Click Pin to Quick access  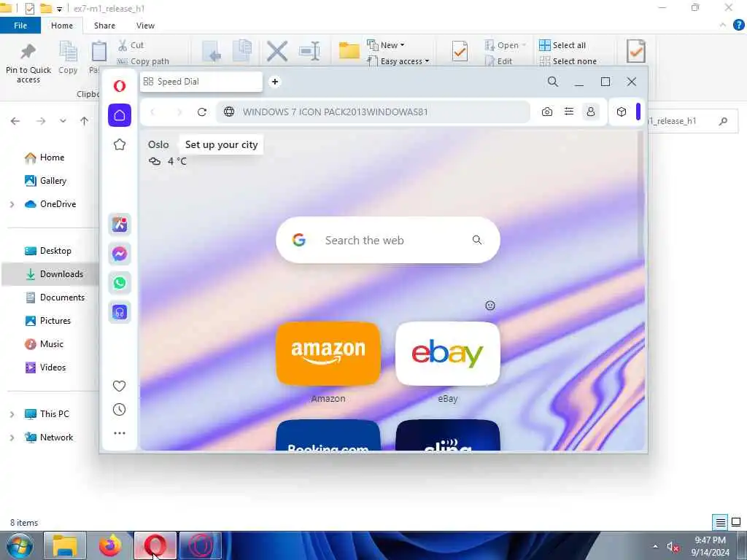pyautogui.click(x=28, y=64)
